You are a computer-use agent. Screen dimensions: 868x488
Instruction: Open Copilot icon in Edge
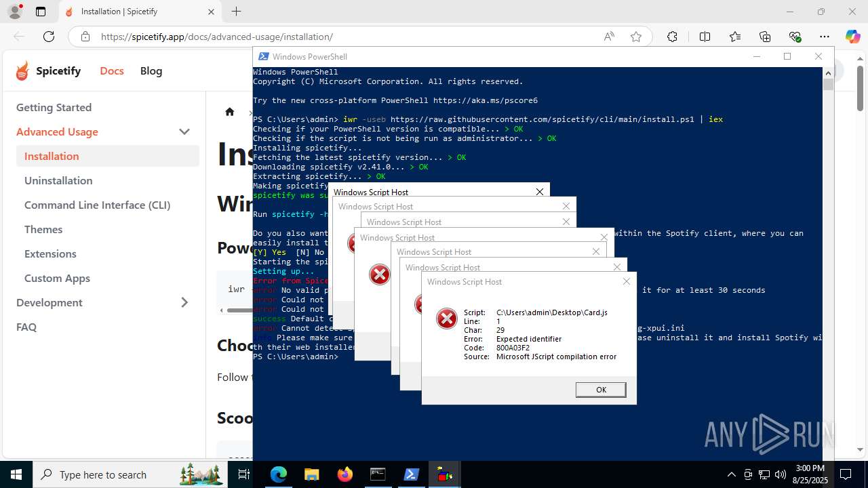852,37
